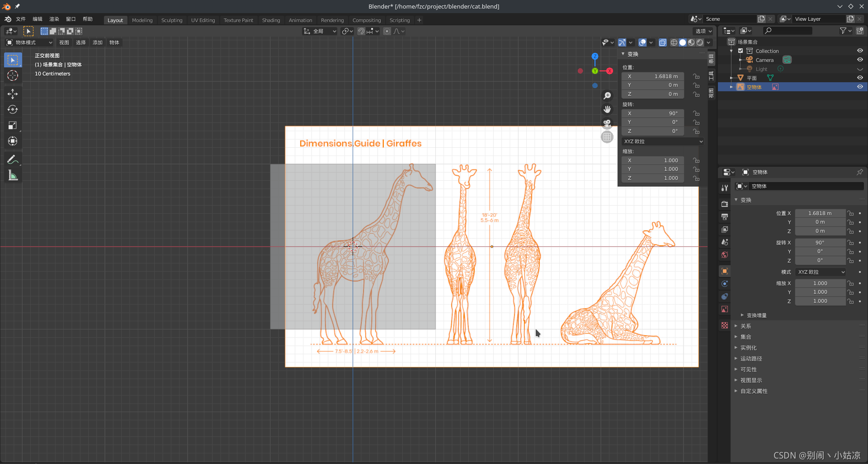Toggle visibility of 空物体 in outliner
The image size is (868, 464).
point(860,87)
